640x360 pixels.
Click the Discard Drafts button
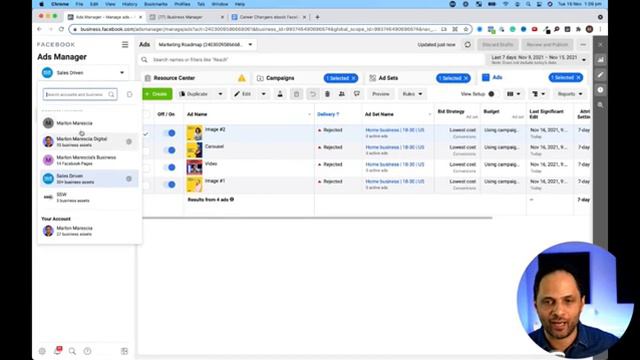(498, 44)
